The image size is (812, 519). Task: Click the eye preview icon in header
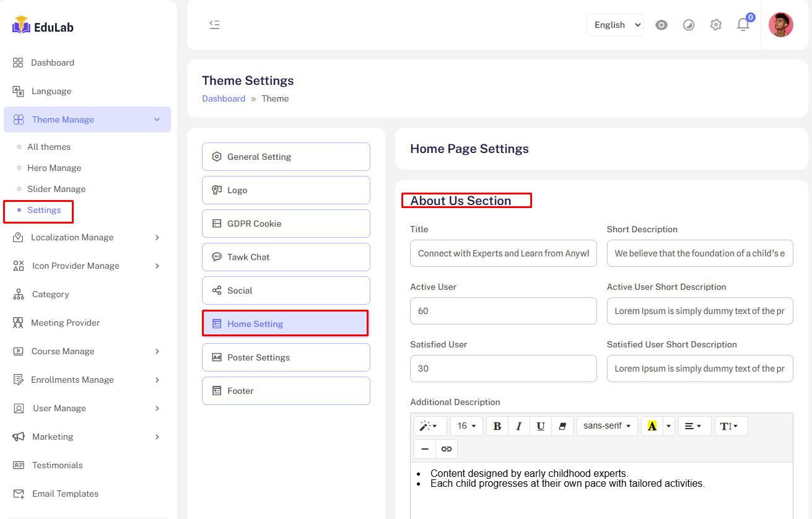pos(661,25)
